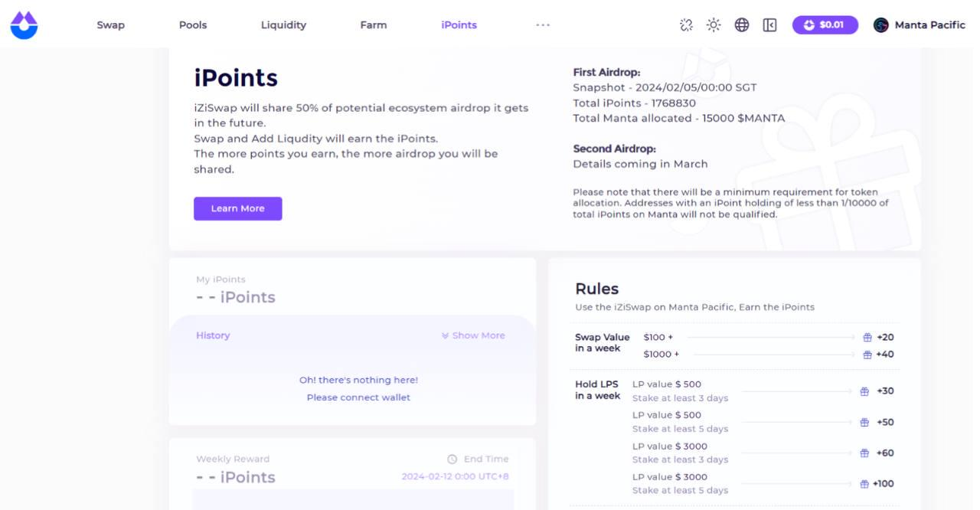
Task: Click the Hold LPS in a week label
Action: [x=598, y=390]
